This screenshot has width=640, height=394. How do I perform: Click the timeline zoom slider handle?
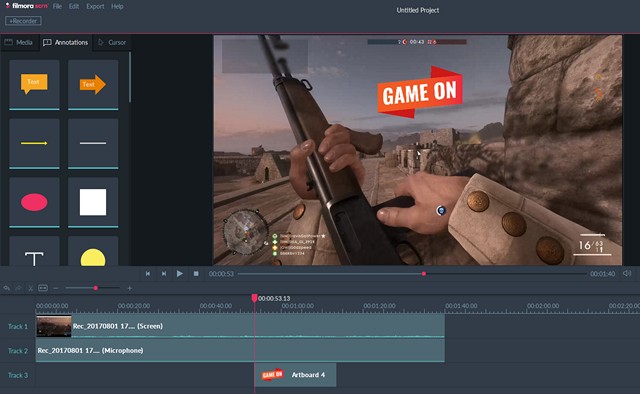tap(96, 288)
